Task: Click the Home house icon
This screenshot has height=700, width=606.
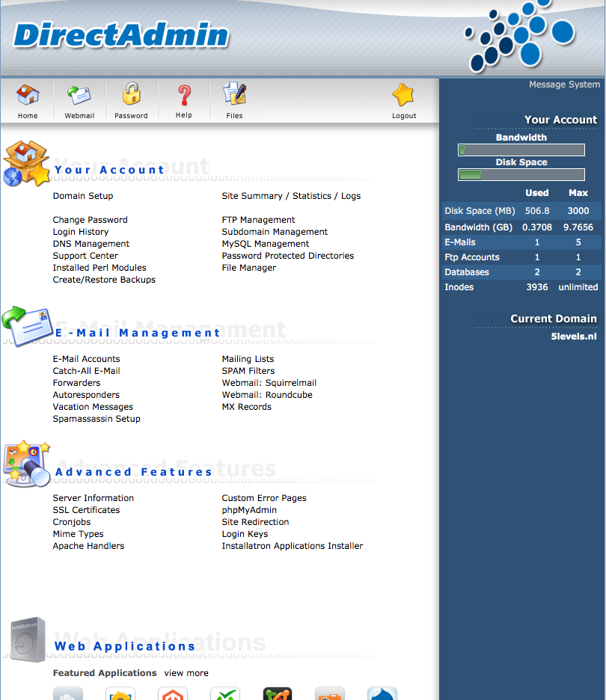Action: (28, 96)
